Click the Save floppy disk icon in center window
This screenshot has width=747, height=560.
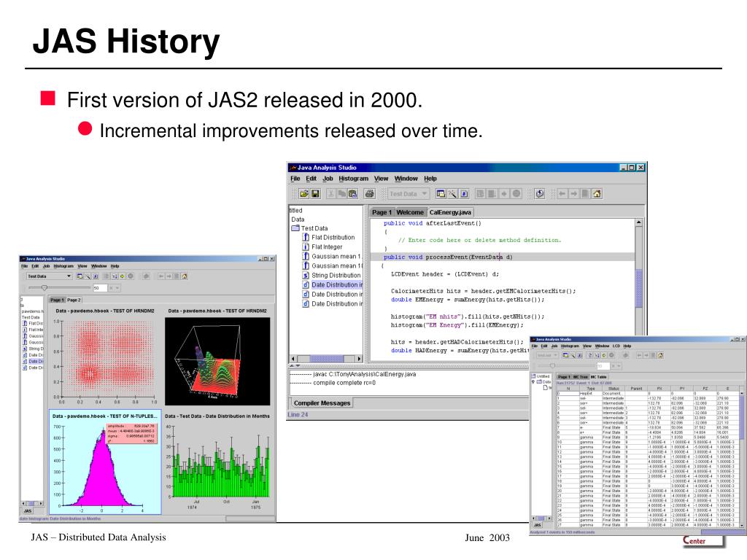[315, 194]
